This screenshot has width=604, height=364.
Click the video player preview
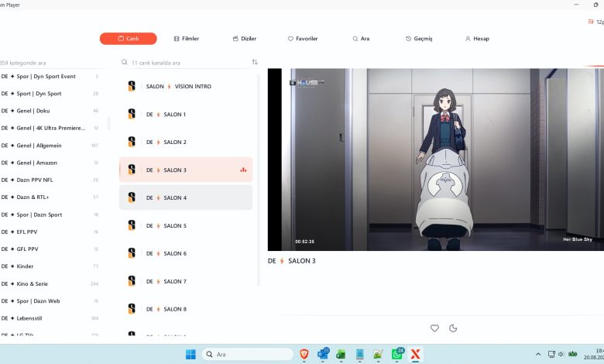436,160
